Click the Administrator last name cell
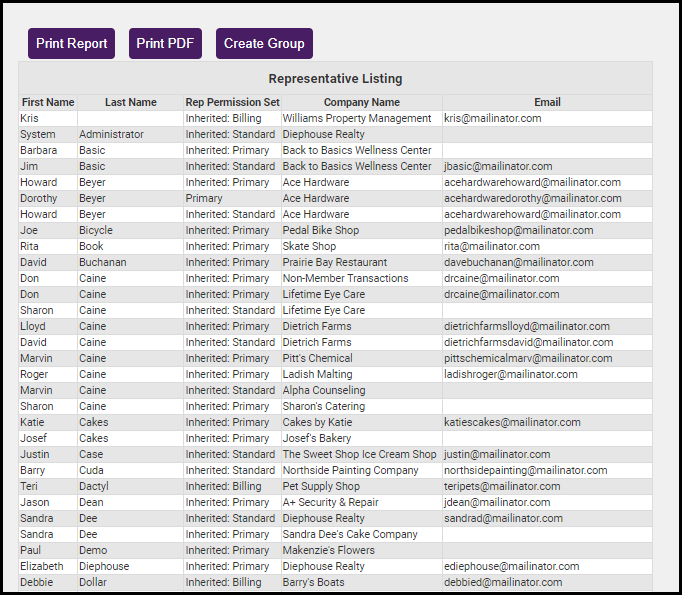 [x=130, y=134]
